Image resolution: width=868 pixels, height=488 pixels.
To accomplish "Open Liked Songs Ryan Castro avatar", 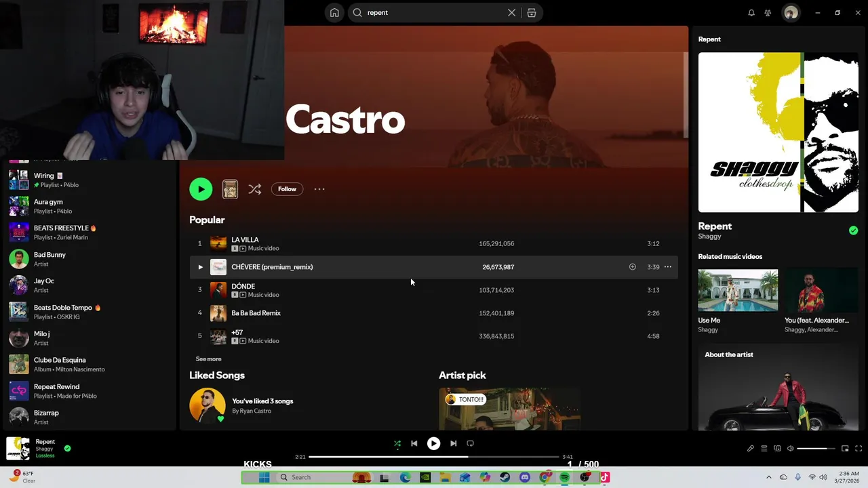I will (x=207, y=405).
